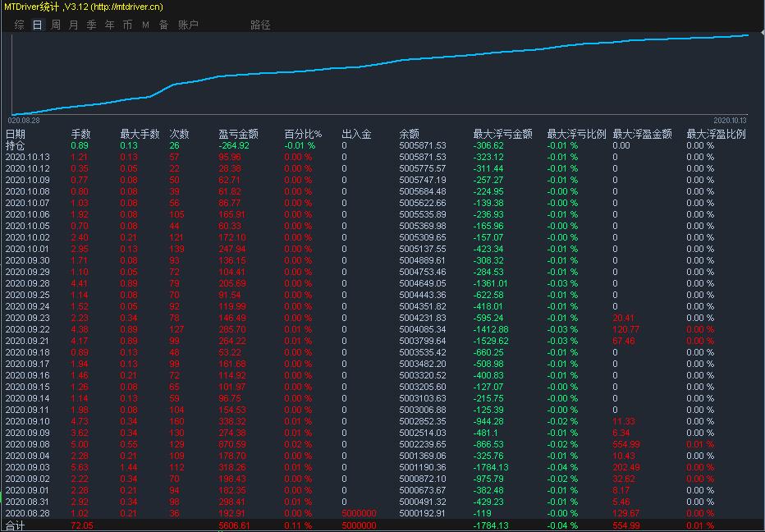Screen dimensions: 765x532
Task: Switch to the 年 yearly tab
Action: pyautogui.click(x=110, y=25)
